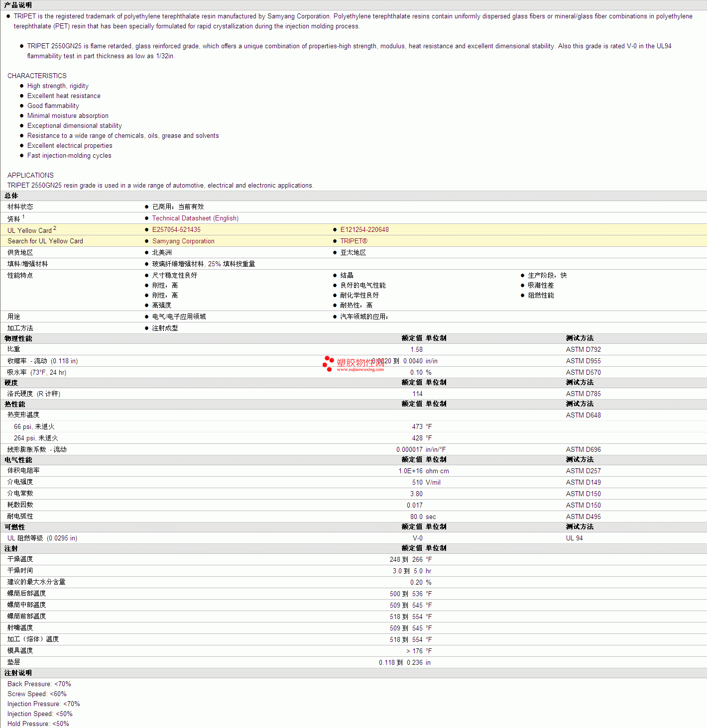The height and width of the screenshot is (728, 707).
Task: Click the 电气性能 section header
Action: click(x=18, y=460)
